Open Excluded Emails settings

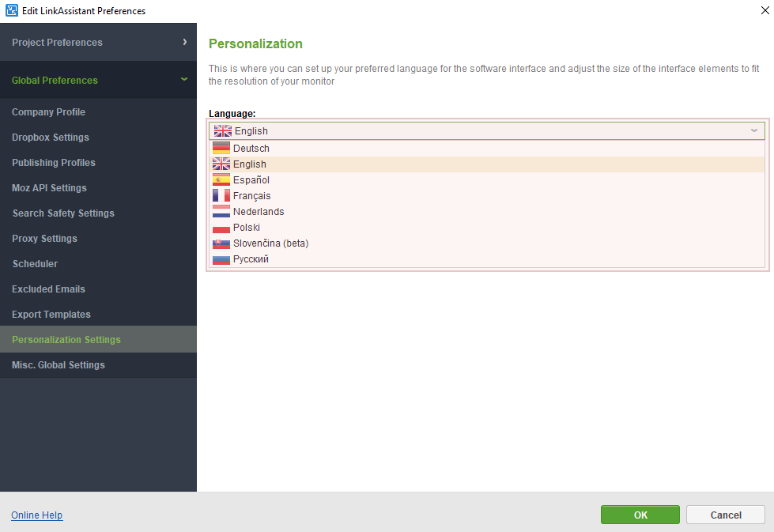pos(98,289)
